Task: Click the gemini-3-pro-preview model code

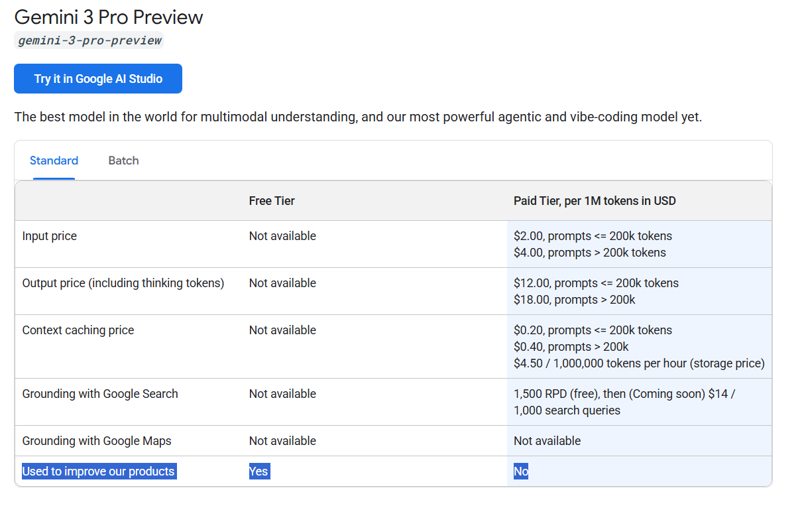Action: click(x=89, y=40)
